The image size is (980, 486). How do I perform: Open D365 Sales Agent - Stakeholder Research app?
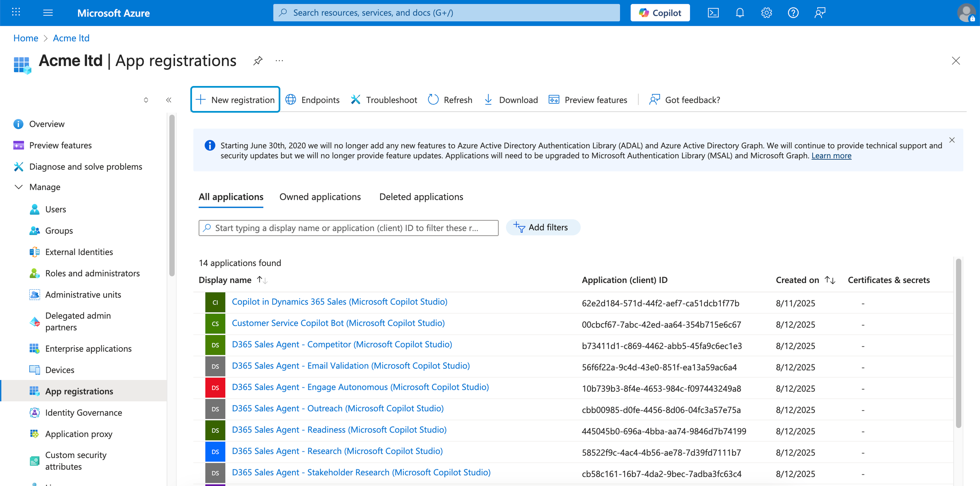point(361,472)
